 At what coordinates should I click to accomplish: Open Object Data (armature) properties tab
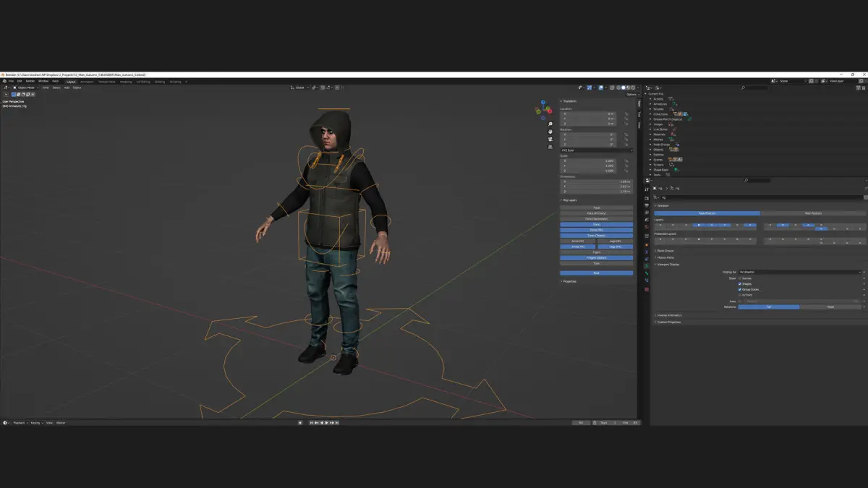click(x=647, y=266)
